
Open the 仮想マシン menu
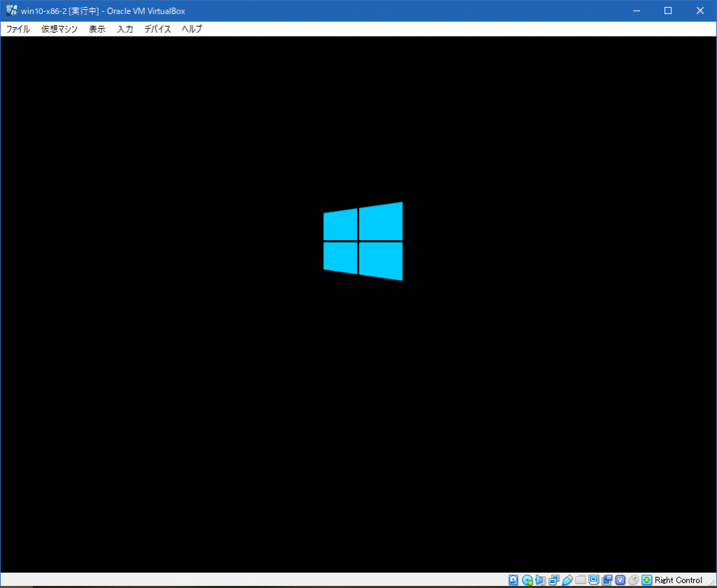click(x=60, y=29)
